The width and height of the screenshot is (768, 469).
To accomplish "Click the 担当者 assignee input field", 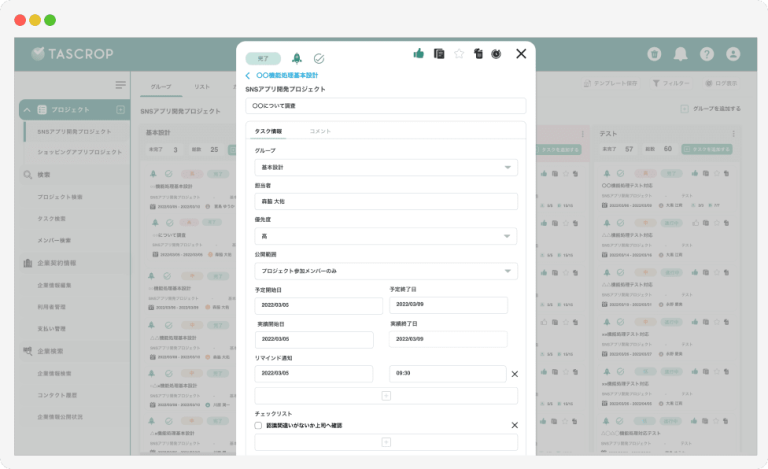I will pos(386,202).
